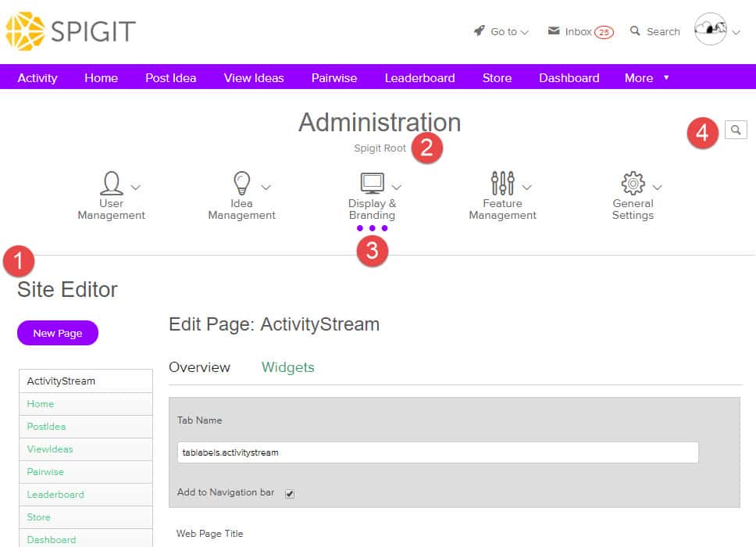Click the Feature Management sliders icon

click(502, 184)
